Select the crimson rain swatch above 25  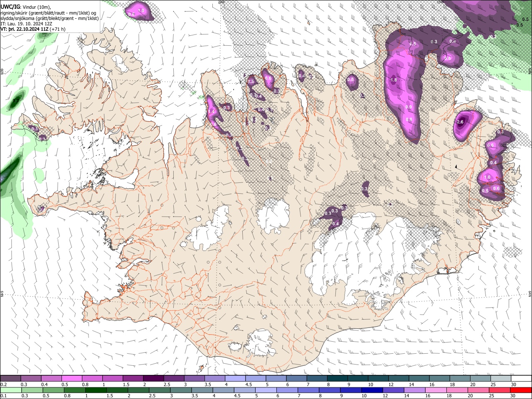(500, 390)
